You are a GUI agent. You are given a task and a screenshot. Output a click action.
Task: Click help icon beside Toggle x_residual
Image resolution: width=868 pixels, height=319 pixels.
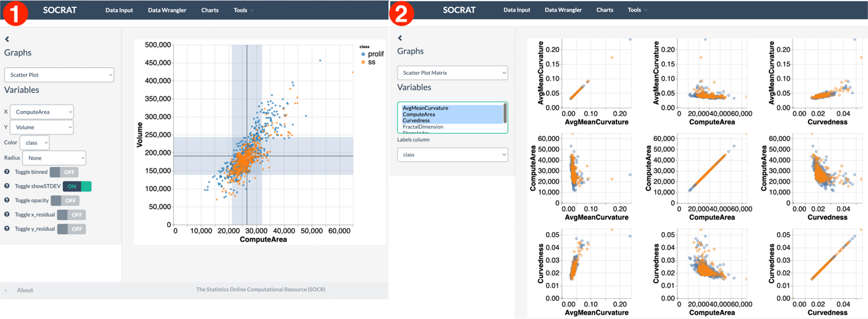click(x=7, y=214)
